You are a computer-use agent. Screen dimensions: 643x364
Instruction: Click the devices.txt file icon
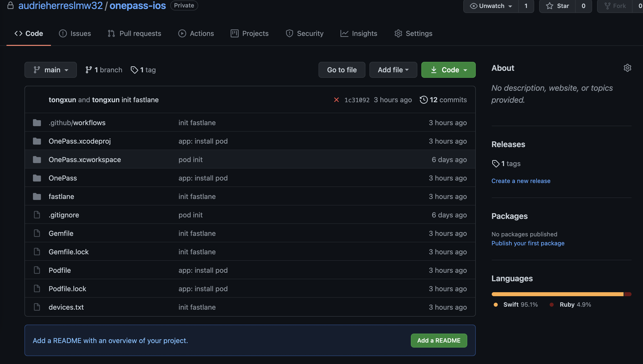(37, 307)
